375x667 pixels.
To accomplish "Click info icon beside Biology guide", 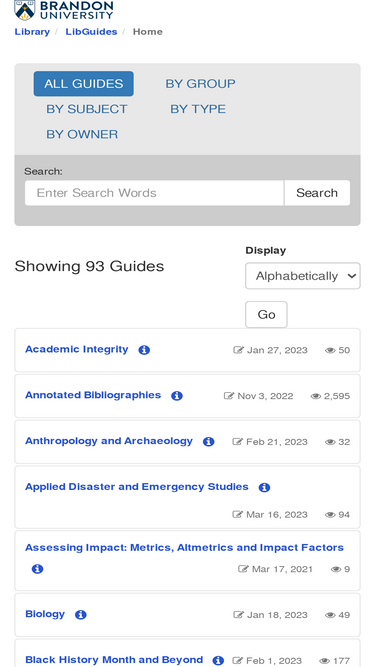I will pos(81,615).
